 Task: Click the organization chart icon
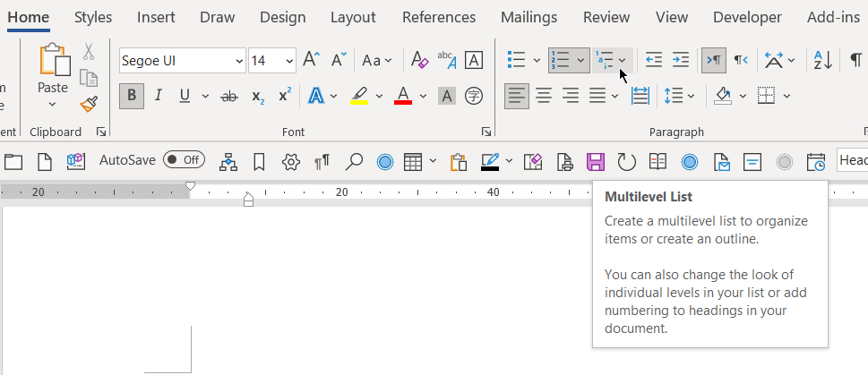pos(228,161)
